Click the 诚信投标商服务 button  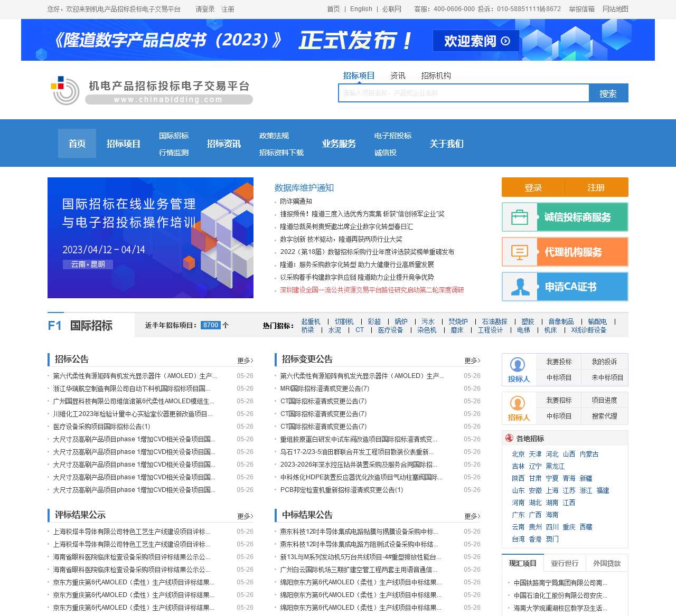click(565, 217)
